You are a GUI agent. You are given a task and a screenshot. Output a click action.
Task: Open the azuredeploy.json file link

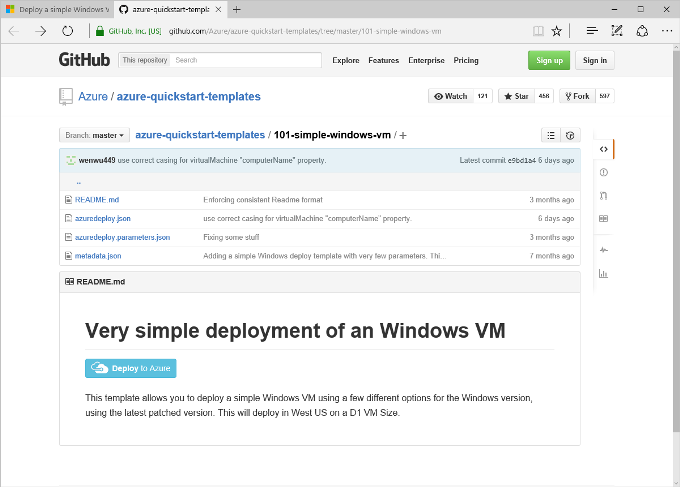pyautogui.click(x=103, y=219)
